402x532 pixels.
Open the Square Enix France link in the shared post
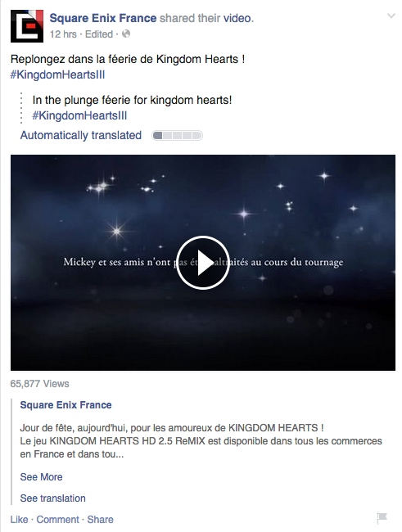point(65,405)
